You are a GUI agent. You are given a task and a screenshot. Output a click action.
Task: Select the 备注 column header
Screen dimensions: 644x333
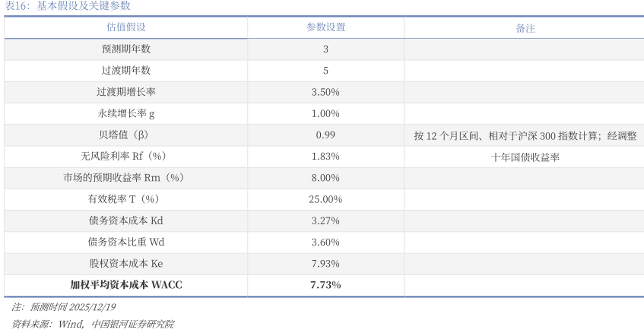(525, 28)
